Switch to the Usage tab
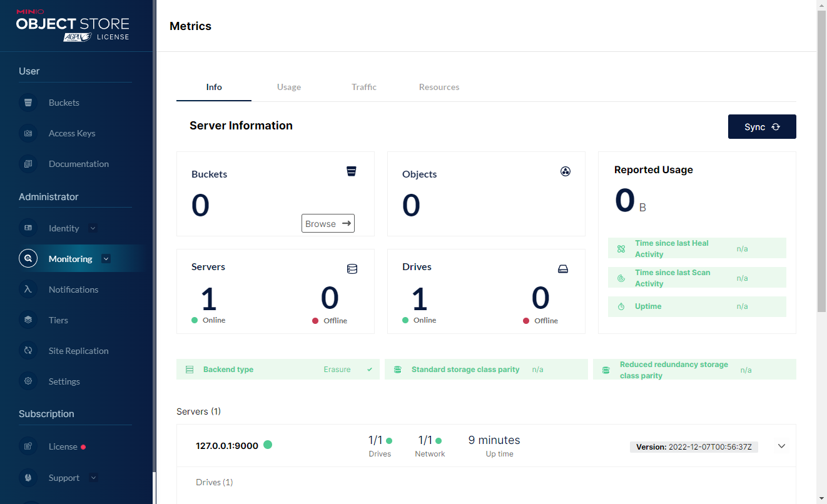Image resolution: width=827 pixels, height=504 pixels. [x=289, y=87]
